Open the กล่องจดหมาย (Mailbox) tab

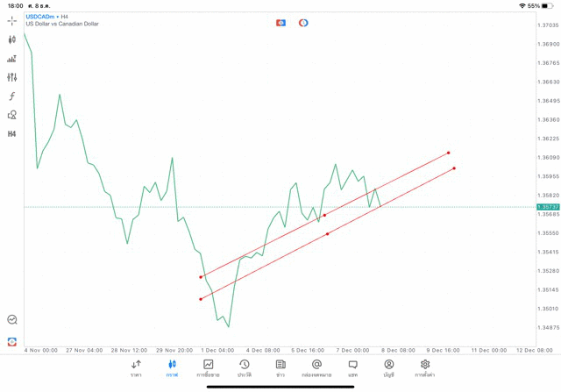[316, 368]
